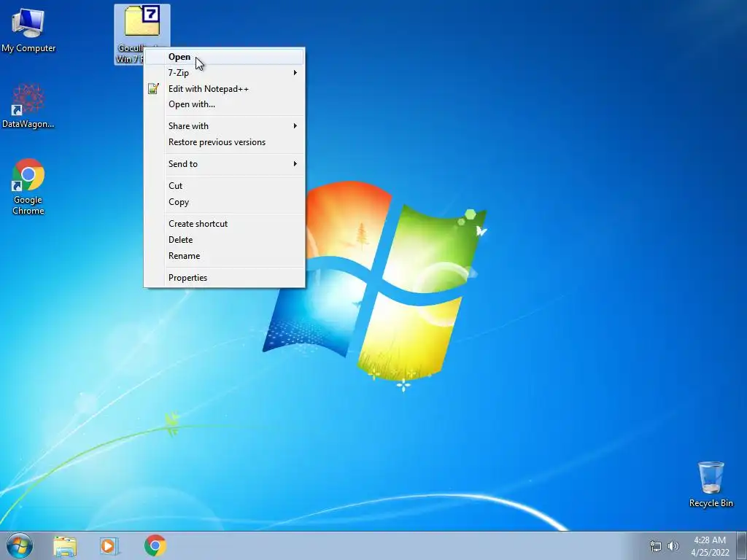Image resolution: width=747 pixels, height=560 pixels.
Task: Choose Restore previous versions
Action: pos(224,142)
